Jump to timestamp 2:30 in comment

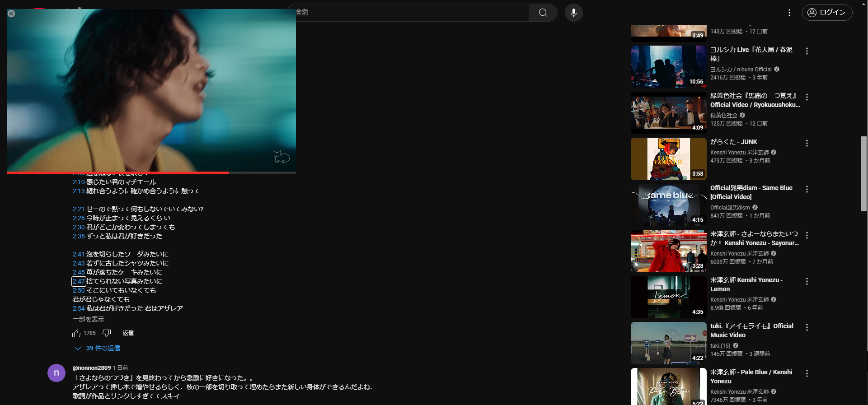[79, 227]
